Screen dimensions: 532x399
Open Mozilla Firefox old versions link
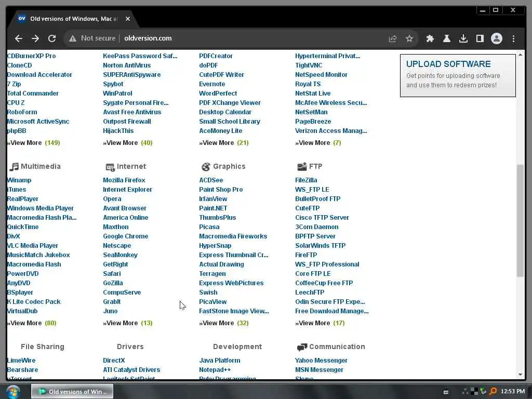coord(124,180)
